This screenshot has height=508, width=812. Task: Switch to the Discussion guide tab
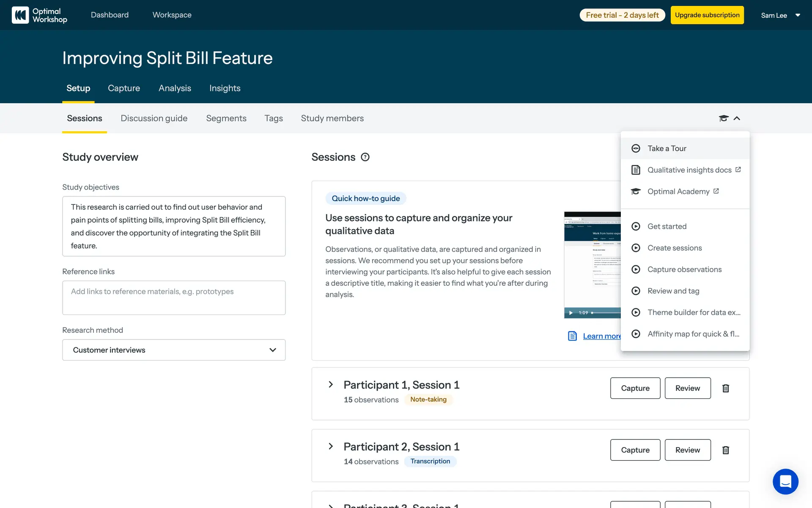point(154,119)
